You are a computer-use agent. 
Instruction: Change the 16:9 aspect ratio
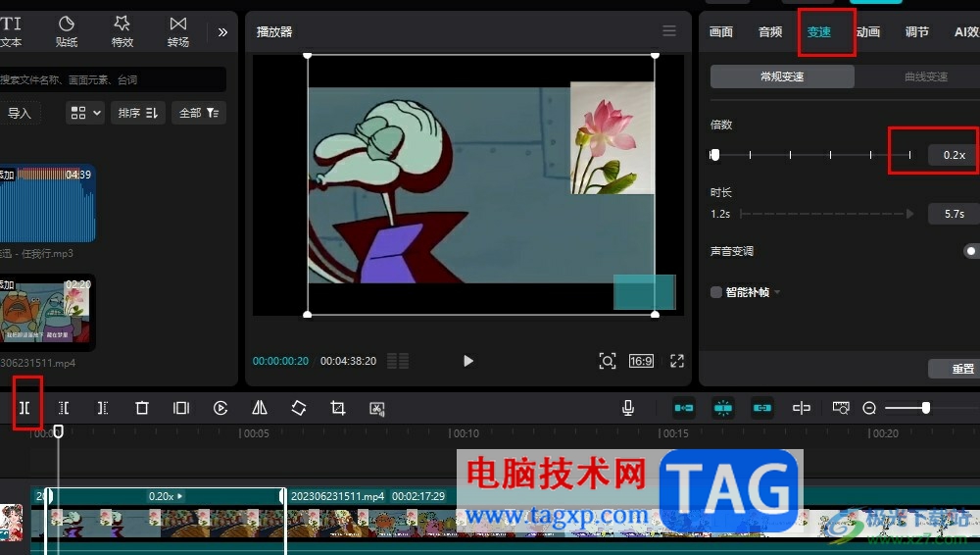641,361
